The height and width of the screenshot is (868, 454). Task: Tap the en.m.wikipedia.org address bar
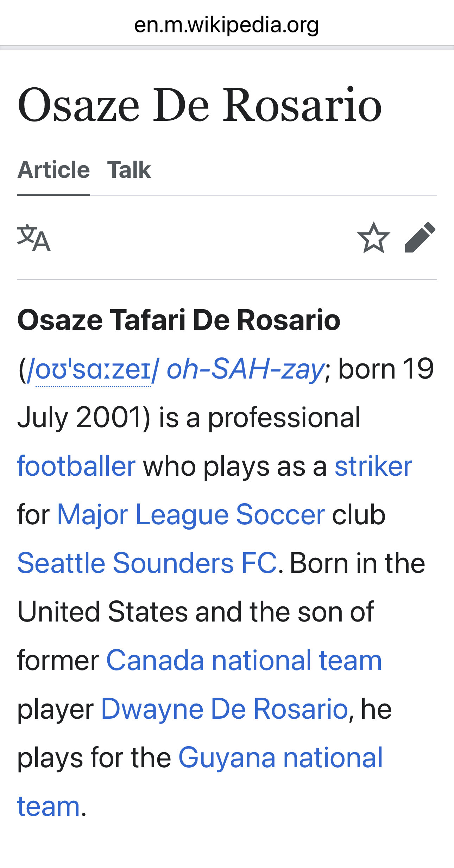pos(227,25)
